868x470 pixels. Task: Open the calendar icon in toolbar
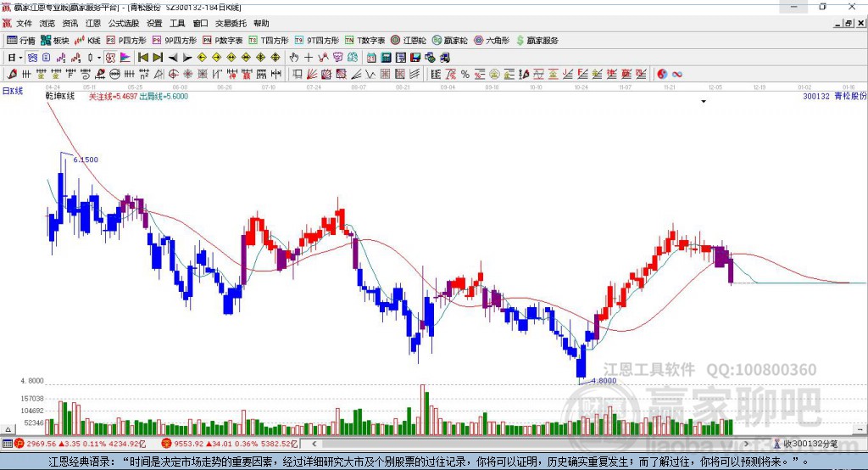click(371, 58)
